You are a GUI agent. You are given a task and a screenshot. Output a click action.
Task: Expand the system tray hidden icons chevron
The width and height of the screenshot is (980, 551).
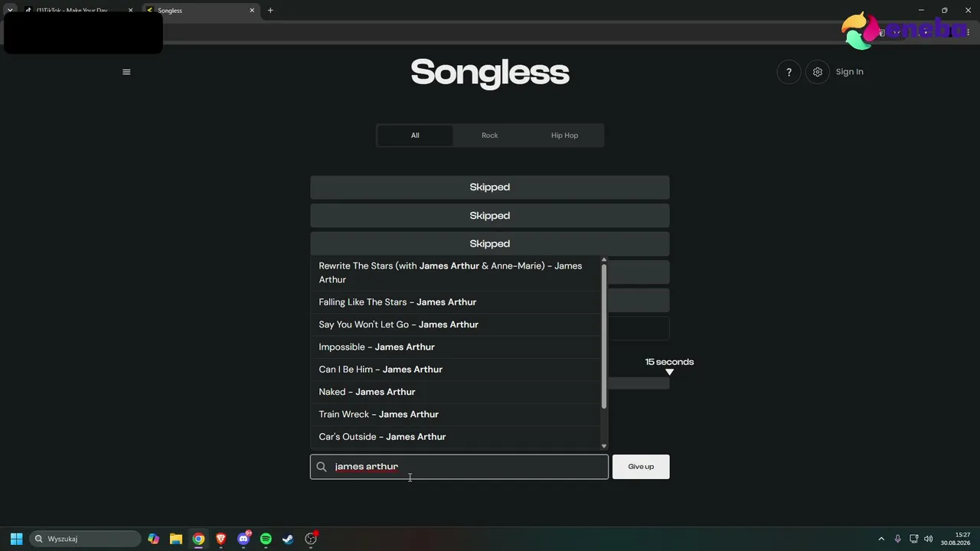click(881, 539)
